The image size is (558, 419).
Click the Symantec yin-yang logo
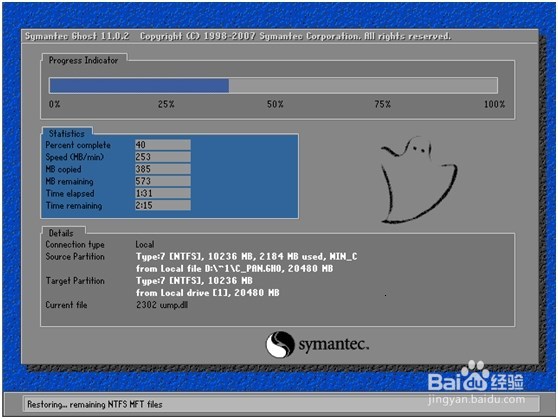coord(280,344)
